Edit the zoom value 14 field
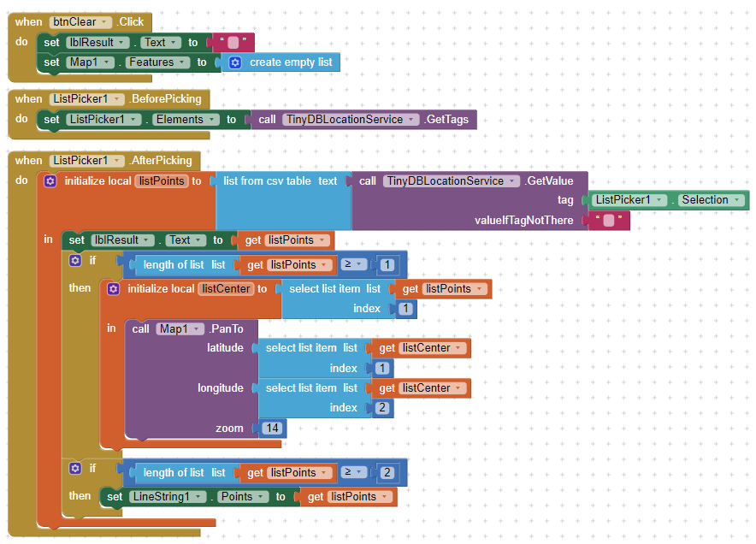Viewport: 756px width, 544px height. [271, 429]
